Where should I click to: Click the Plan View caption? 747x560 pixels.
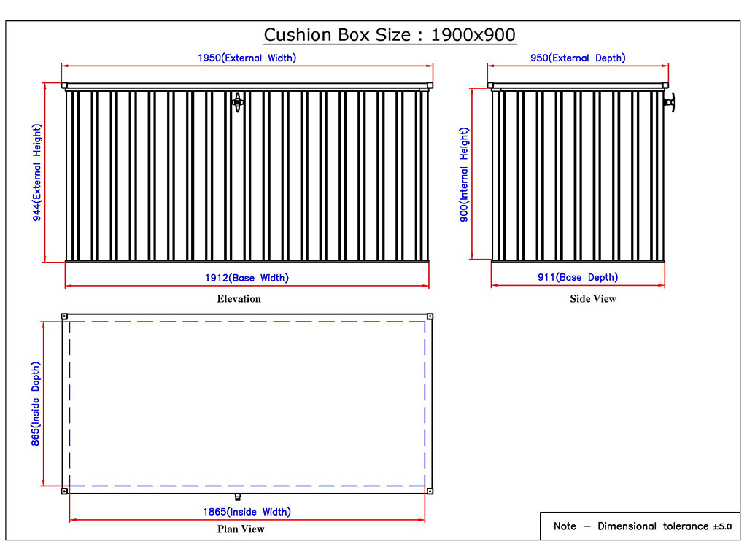point(241,529)
